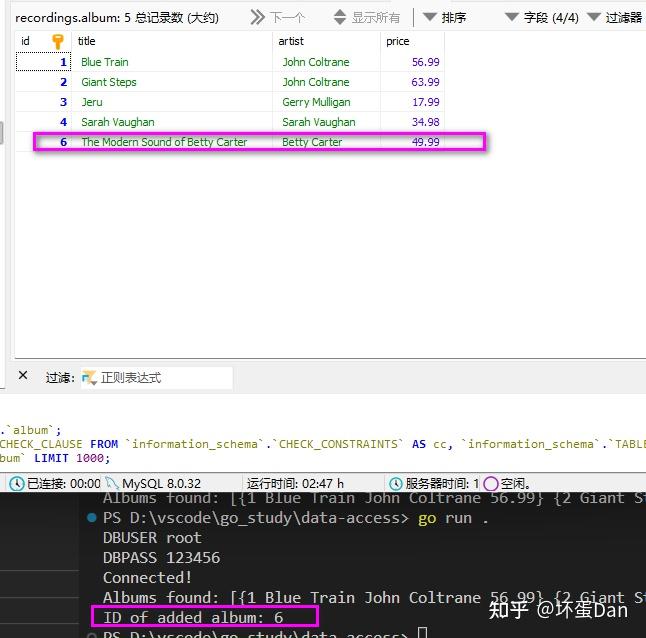Select the id cell with value 3
Viewport: 646px width, 638px height.
43,102
